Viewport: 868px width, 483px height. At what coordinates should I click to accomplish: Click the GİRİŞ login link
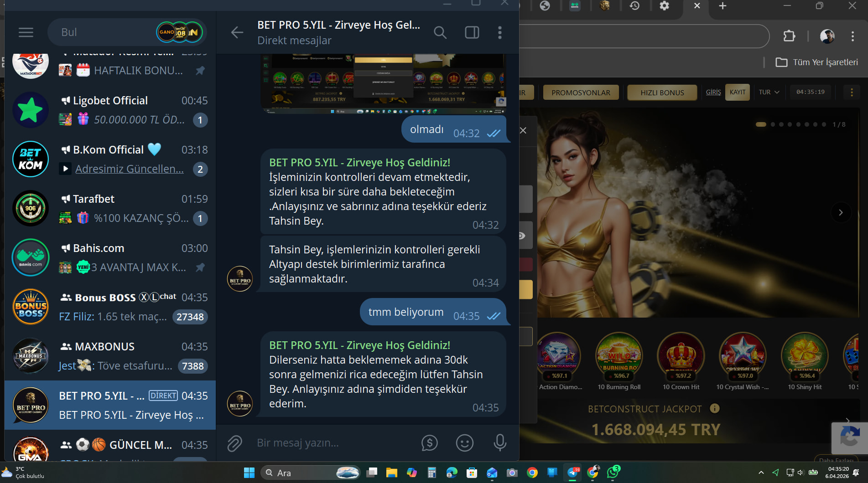pyautogui.click(x=713, y=92)
